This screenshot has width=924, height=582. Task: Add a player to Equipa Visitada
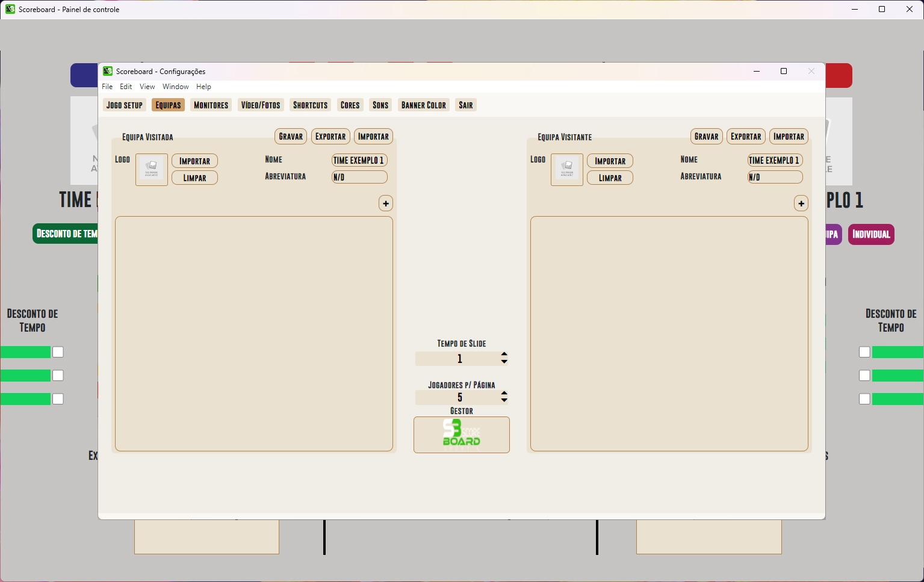[386, 203]
